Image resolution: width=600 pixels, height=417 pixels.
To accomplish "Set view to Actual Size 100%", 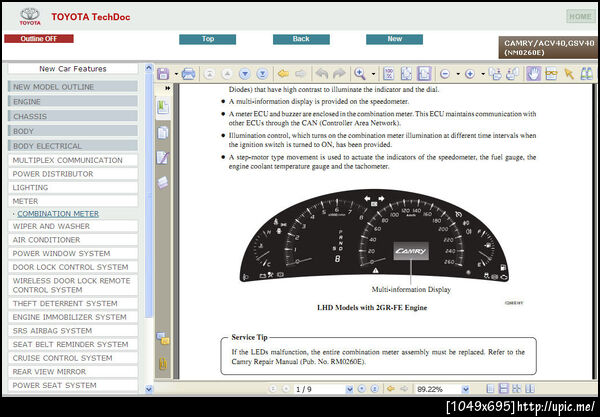I will pos(389,73).
